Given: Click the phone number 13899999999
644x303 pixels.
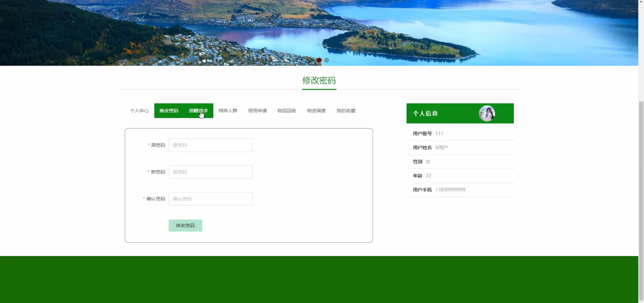Looking at the screenshot, I should (x=450, y=190).
